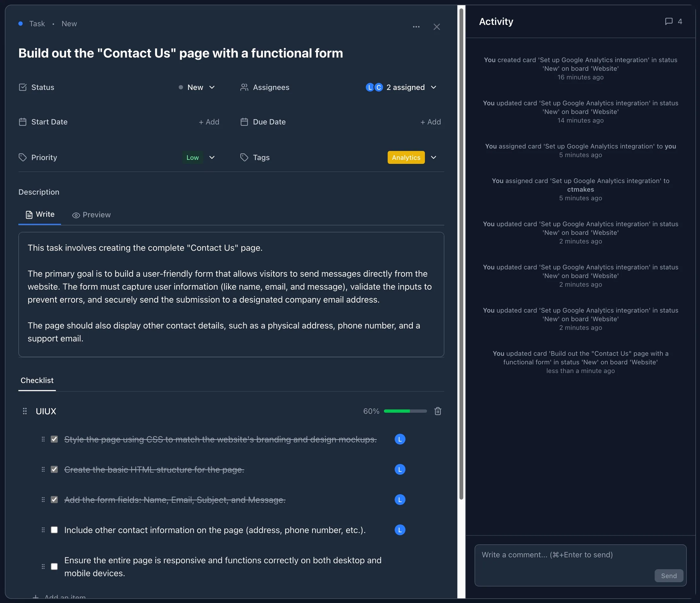Click drag handle for 'Ensure the entire page' item
The image size is (700, 603).
point(43,566)
